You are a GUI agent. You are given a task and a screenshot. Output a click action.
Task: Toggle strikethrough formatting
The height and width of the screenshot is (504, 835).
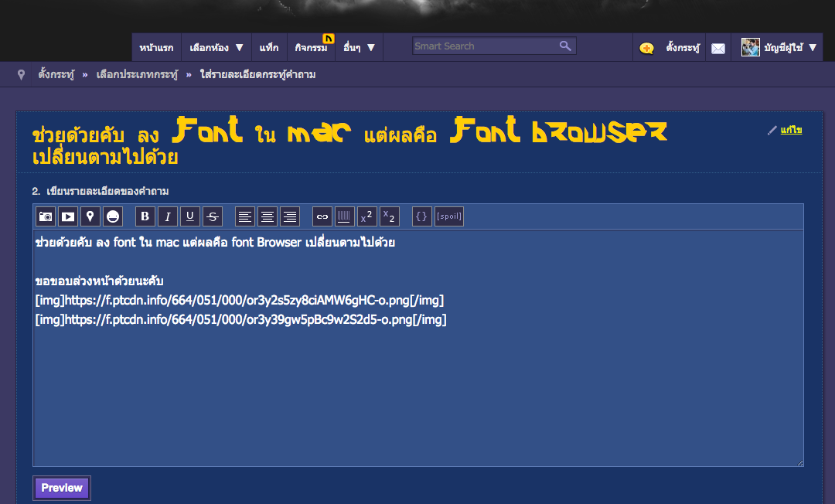212,216
